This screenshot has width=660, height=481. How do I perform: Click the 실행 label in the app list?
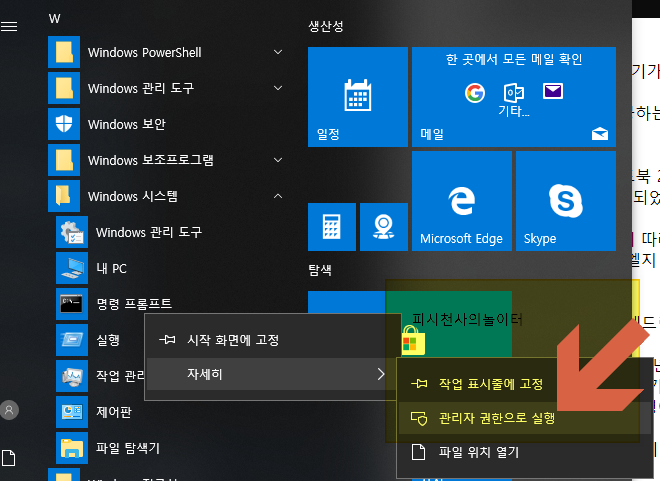[108, 340]
